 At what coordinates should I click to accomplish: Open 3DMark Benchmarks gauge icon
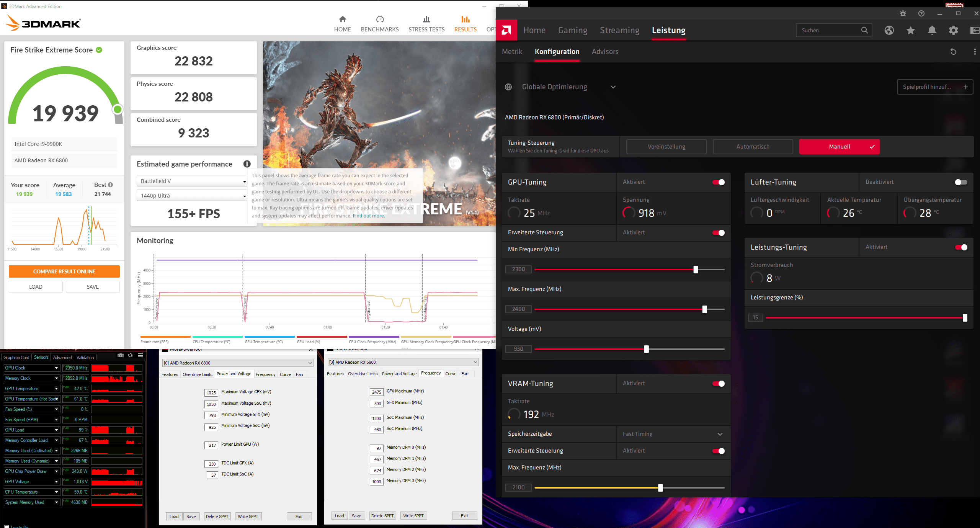[x=380, y=19]
